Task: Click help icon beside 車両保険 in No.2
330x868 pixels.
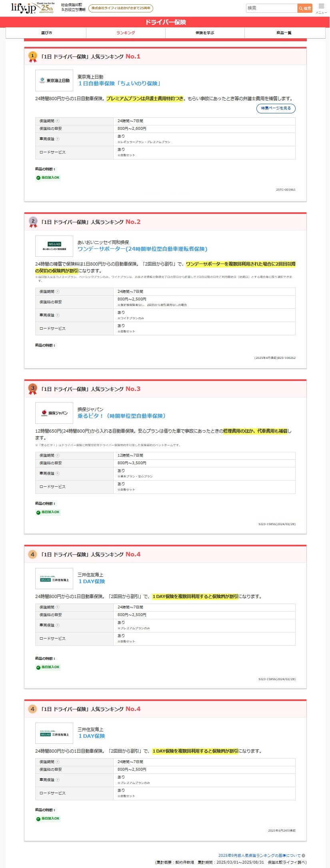Action: click(58, 315)
